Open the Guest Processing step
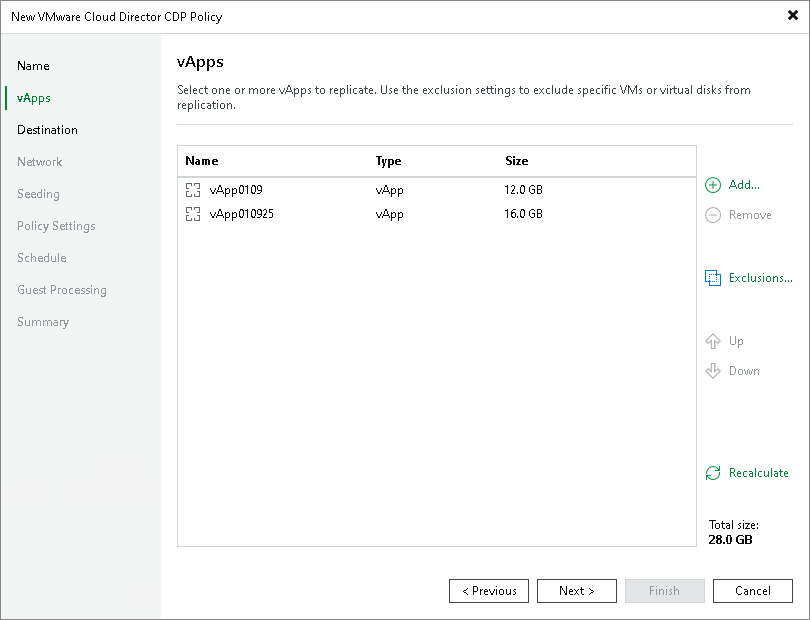Image resolution: width=810 pixels, height=620 pixels. 61,290
